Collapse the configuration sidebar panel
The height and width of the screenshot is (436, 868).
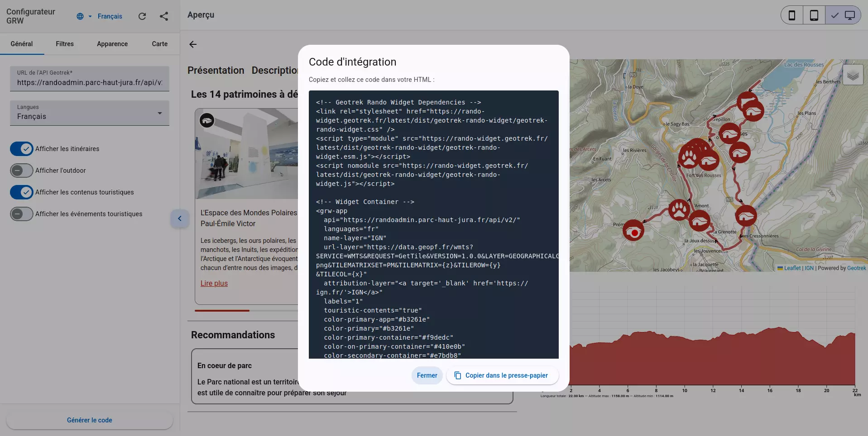(180, 218)
